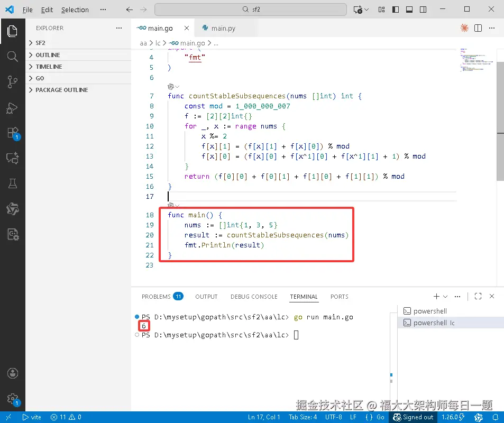The image size is (504, 423).
Task: Open the Source Control view icon
Action: tap(12, 82)
